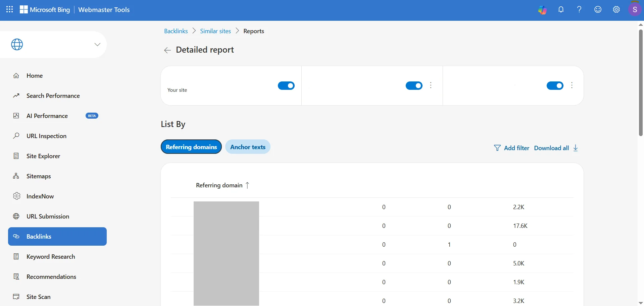Screen dimensions: 644x306
Task: Click the sort arrow next to Referring domain
Action: [x=247, y=185]
